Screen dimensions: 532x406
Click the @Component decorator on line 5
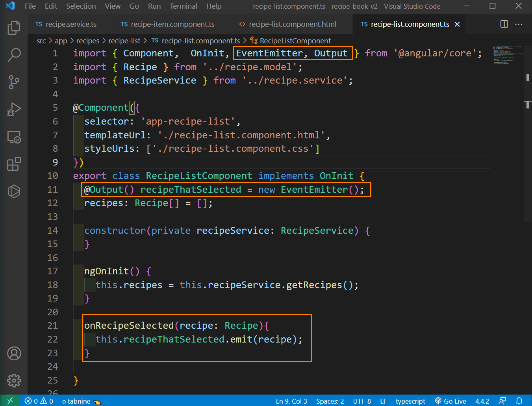tap(101, 108)
